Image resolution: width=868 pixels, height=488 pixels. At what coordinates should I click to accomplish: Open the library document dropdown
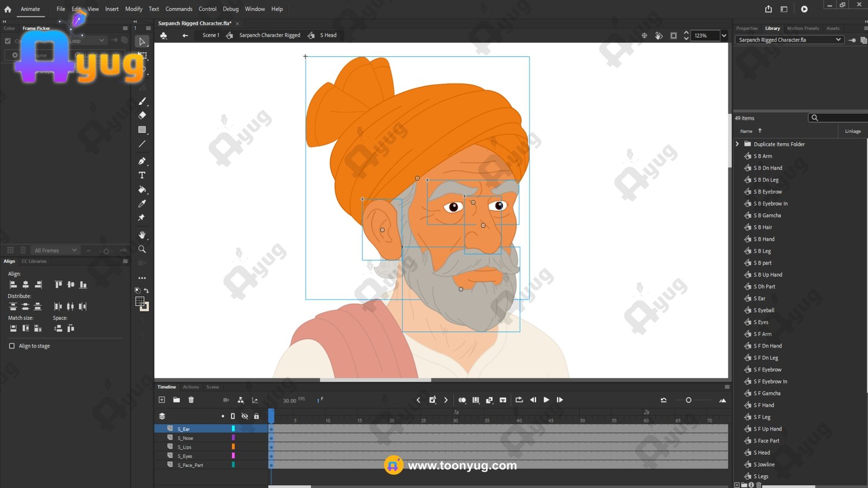click(x=789, y=40)
